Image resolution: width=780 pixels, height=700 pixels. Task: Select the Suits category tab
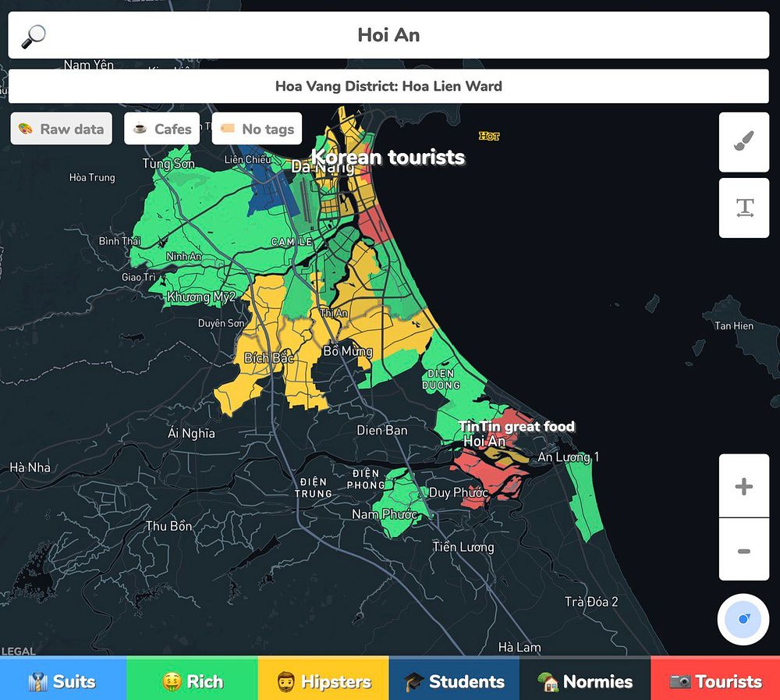pyautogui.click(x=63, y=680)
